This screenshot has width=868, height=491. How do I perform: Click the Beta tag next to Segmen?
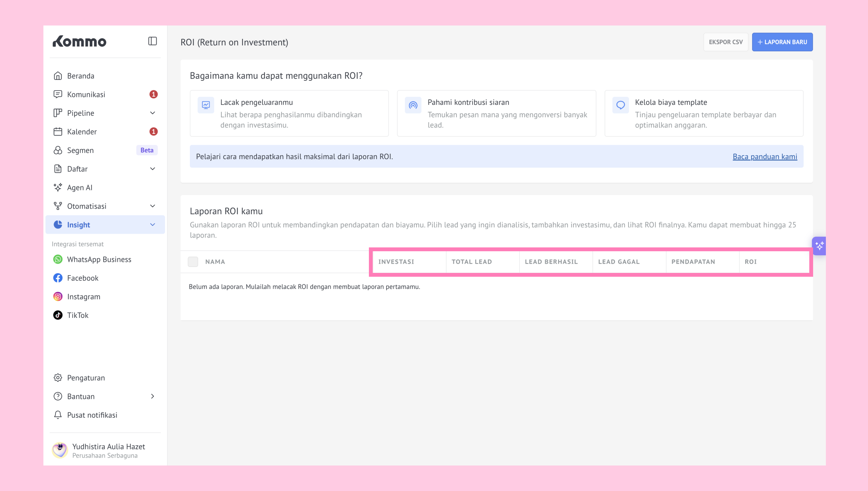(147, 150)
